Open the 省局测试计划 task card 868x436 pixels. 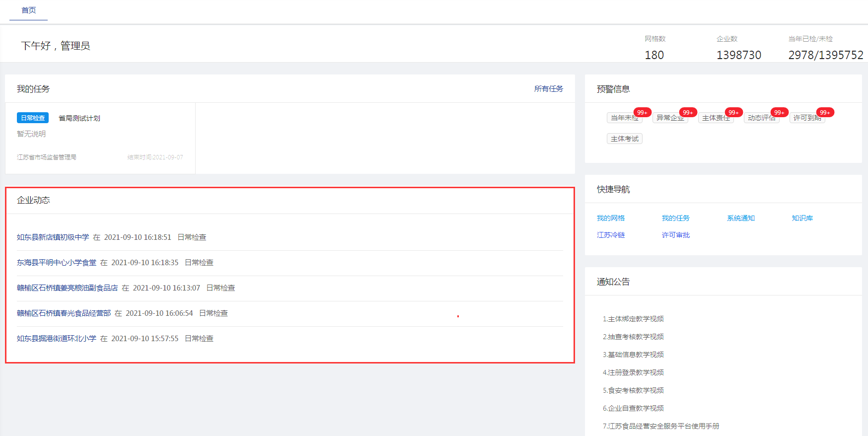[x=79, y=118]
